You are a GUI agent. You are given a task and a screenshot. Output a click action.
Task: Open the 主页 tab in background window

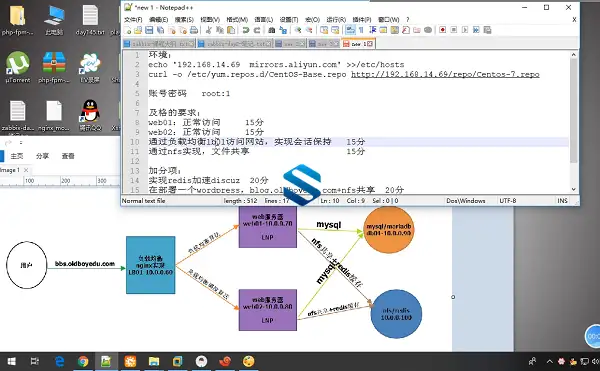pyautogui.click(x=17, y=156)
